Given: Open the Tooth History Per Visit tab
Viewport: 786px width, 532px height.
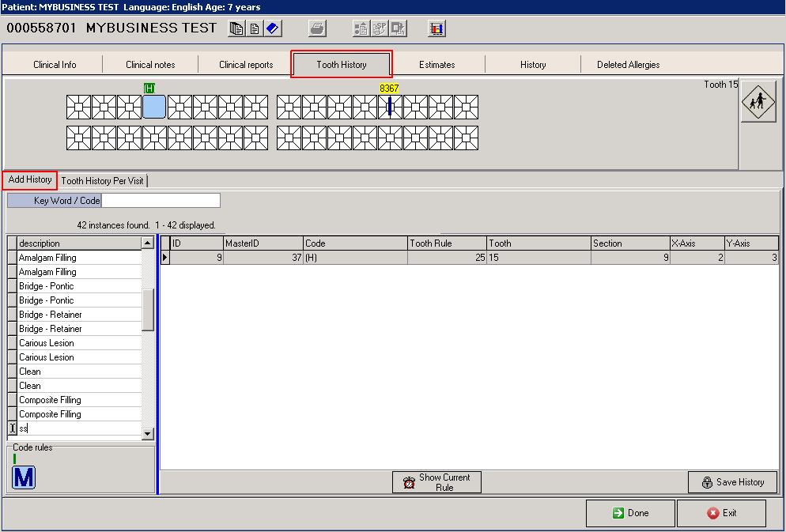Looking at the screenshot, I should [103, 181].
